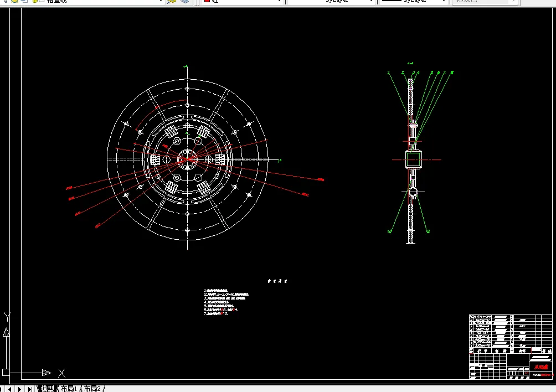Click the UCS origin square icon

pyautogui.click(x=6, y=372)
